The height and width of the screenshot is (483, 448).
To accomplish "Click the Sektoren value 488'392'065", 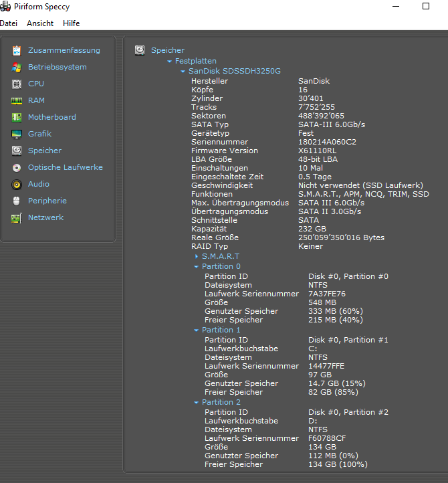I will pos(321,116).
